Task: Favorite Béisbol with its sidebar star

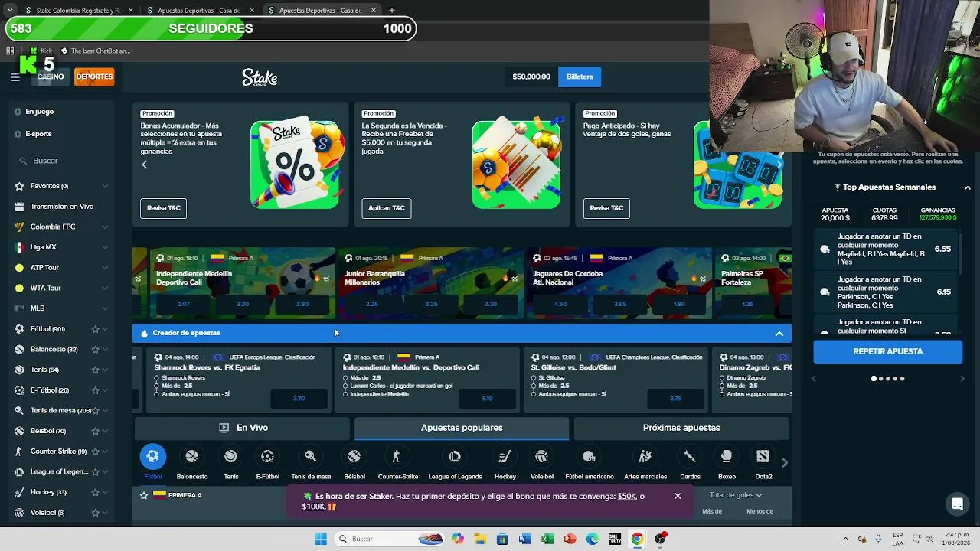Action: click(95, 431)
